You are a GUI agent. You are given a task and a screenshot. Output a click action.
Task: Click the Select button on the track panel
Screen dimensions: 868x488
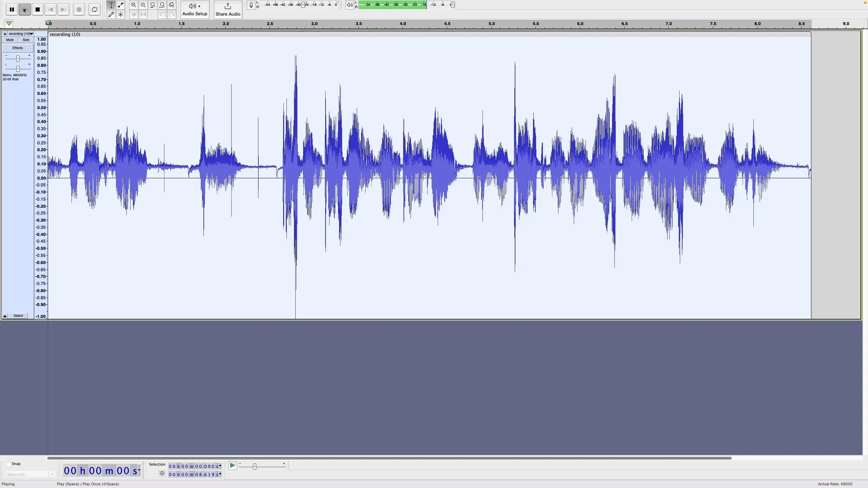click(18, 316)
